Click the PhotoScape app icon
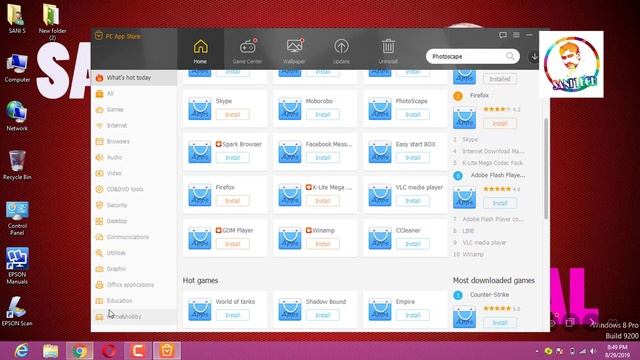Screen dimensions: 640x360 (x=380, y=109)
